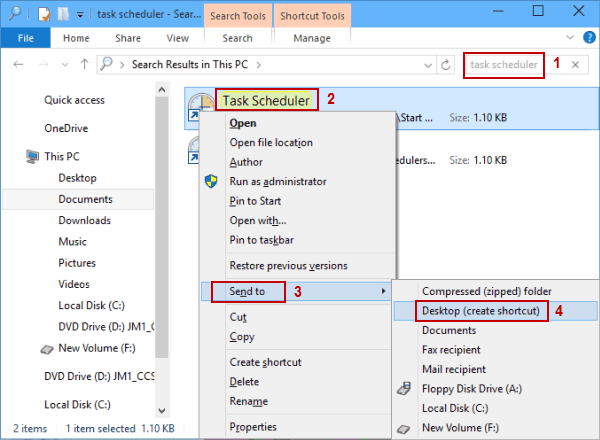The height and width of the screenshot is (440, 600).
Task: Expand the ribbon with the chevron arrow
Action: (x=570, y=37)
